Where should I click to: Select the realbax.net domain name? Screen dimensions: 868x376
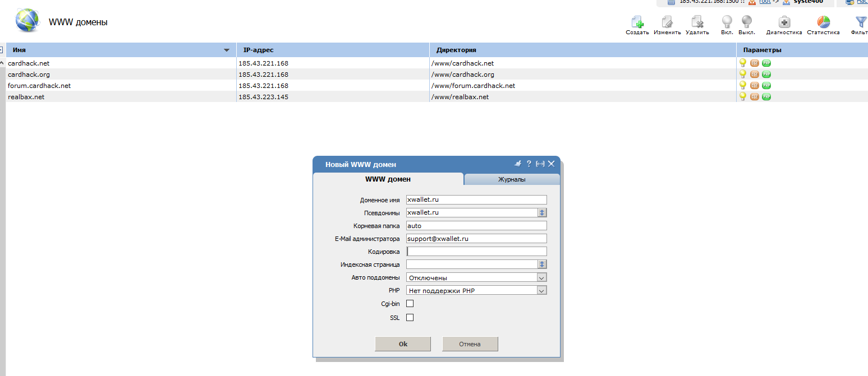(26, 97)
